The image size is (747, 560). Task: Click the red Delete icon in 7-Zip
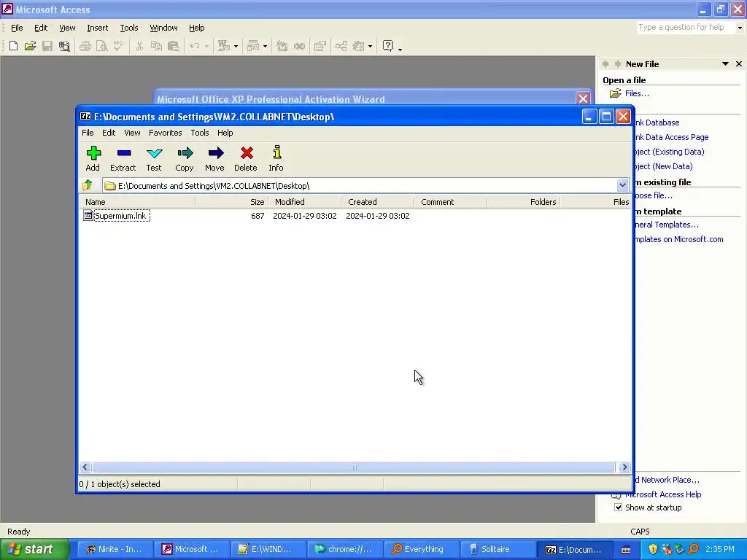(247, 153)
